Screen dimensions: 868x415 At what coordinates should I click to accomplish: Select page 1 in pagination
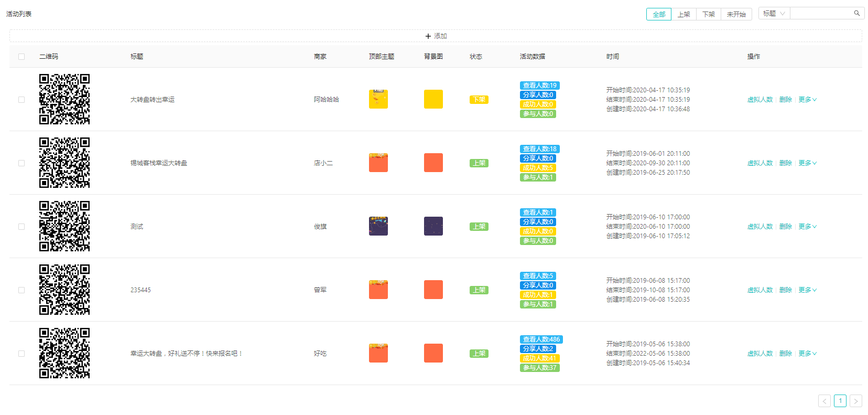(840, 401)
